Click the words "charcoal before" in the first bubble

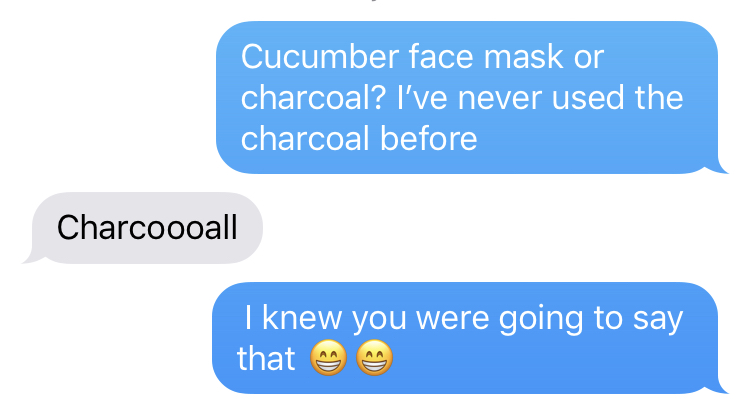tap(359, 139)
